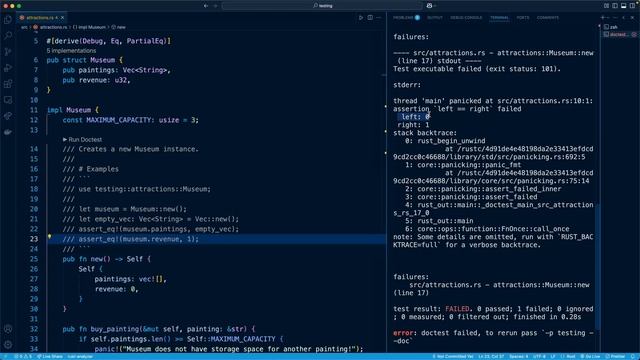The width and height of the screenshot is (640, 360).
Task: Open Remote Explorer in activity bar
Action: click(8, 100)
